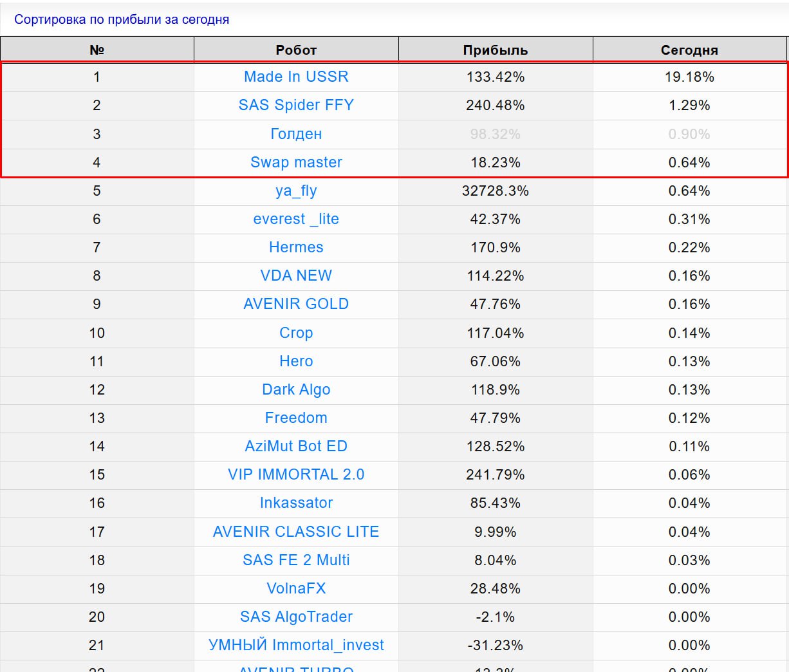Viewport: 789px width, 672px height.
Task: Select the ya_fly robot link
Action: coord(296,191)
